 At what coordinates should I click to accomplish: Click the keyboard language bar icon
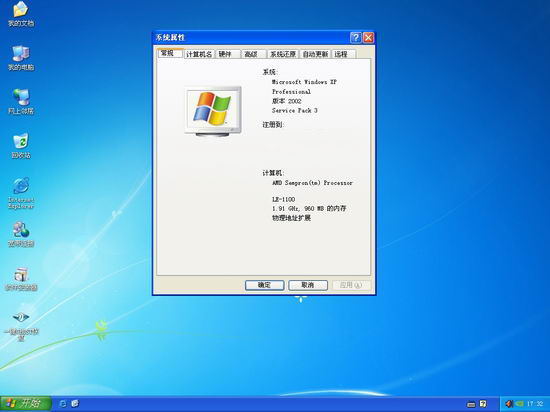coord(471,404)
